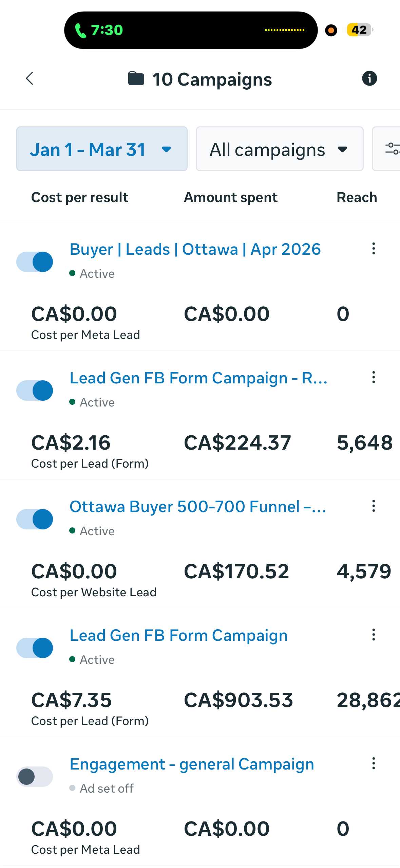Tap the battery indicator showing 42
The width and height of the screenshot is (400, 868).
tap(359, 30)
